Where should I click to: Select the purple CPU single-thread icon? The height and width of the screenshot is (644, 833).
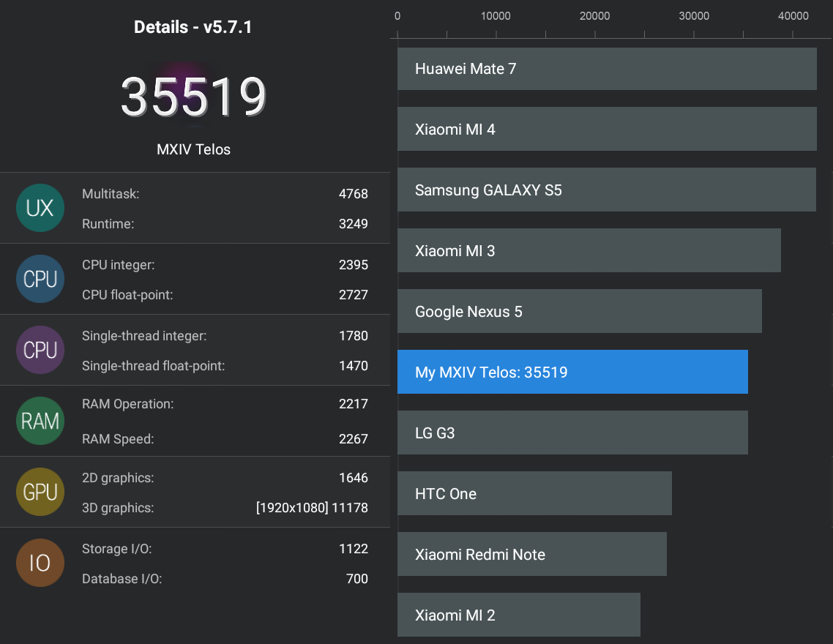(x=40, y=350)
